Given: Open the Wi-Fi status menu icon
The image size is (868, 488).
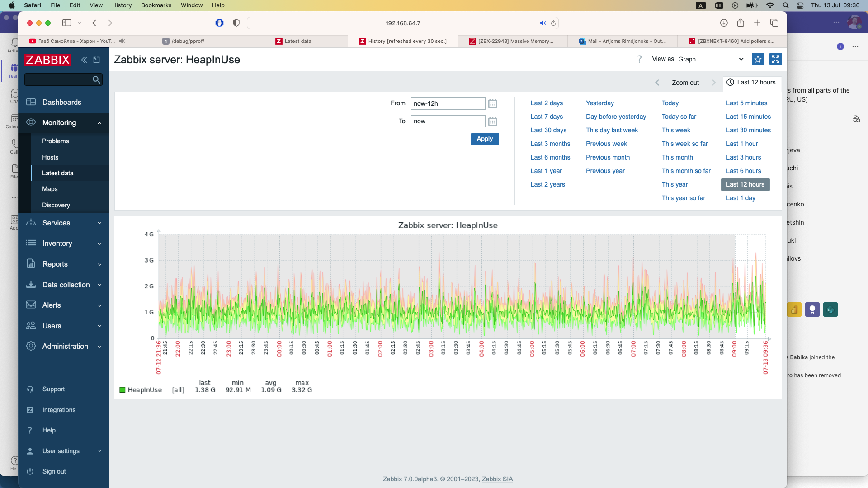Looking at the screenshot, I should click(770, 5).
